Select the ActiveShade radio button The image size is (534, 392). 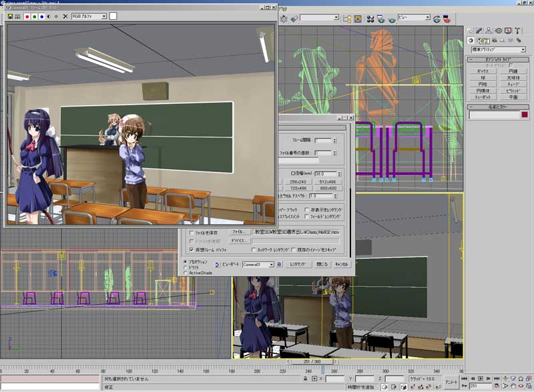pos(186,273)
